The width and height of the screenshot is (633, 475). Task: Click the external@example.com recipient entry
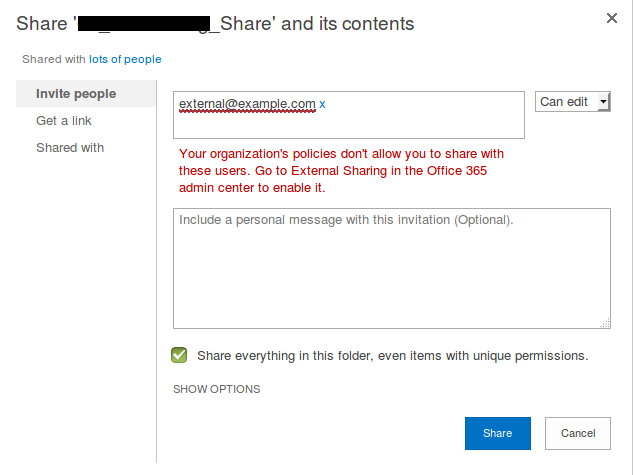(x=247, y=104)
